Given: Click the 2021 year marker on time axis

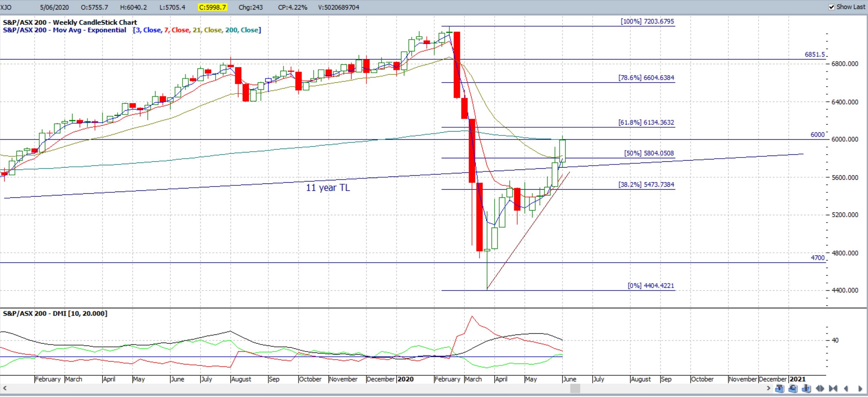Looking at the screenshot, I should point(798,379).
